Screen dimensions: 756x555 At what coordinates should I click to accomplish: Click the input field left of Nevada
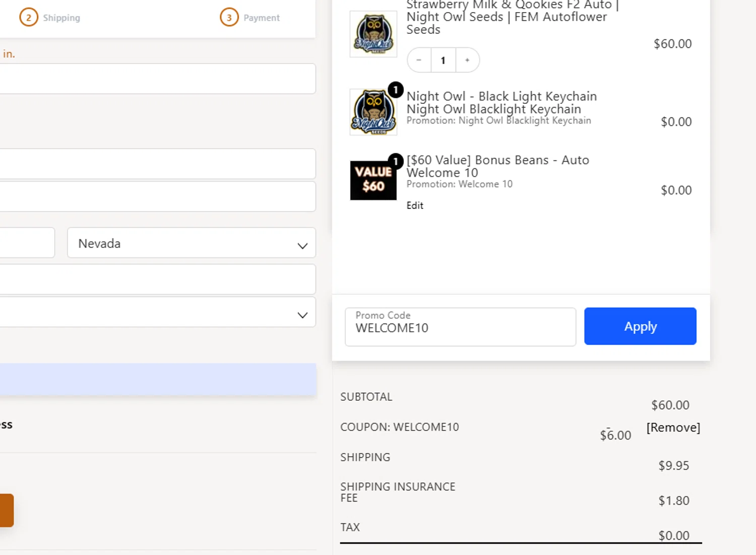27,243
